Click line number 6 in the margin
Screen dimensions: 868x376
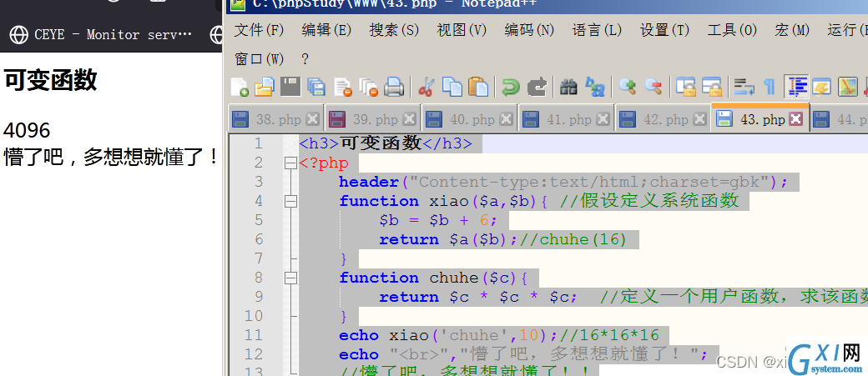point(258,239)
